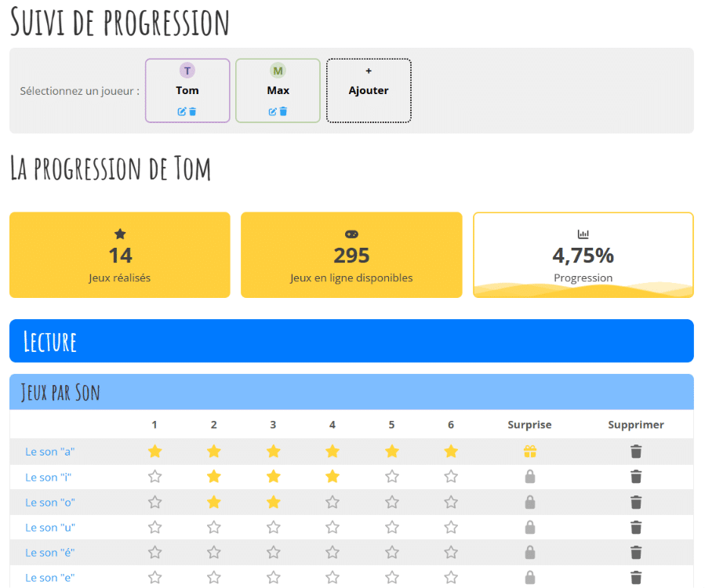Click the locked surprise for Le son "i"

(x=530, y=477)
